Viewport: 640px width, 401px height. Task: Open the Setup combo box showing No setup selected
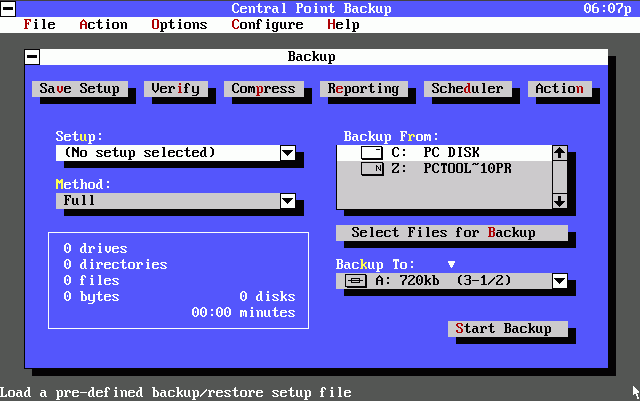(176, 153)
